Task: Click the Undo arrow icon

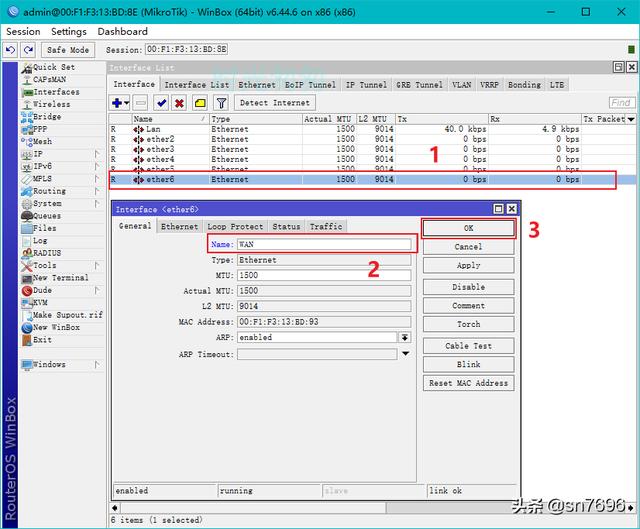Action: (10, 50)
